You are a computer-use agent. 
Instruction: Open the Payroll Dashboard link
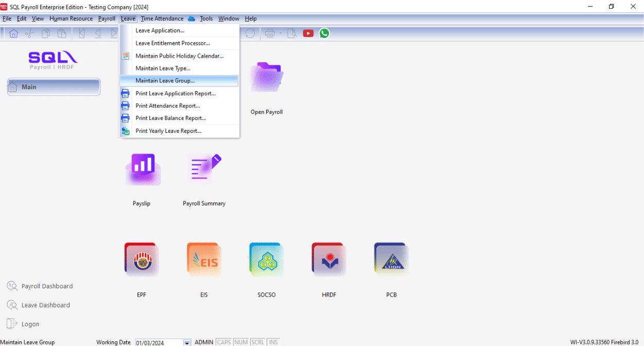[x=47, y=286]
